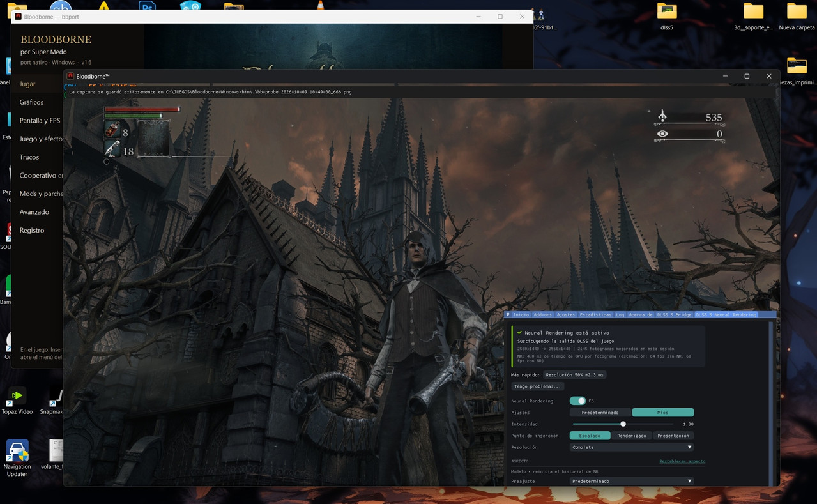This screenshot has height=504, width=817.
Task: Open the Preajuste dropdown showing Predeterminado
Action: (x=632, y=481)
